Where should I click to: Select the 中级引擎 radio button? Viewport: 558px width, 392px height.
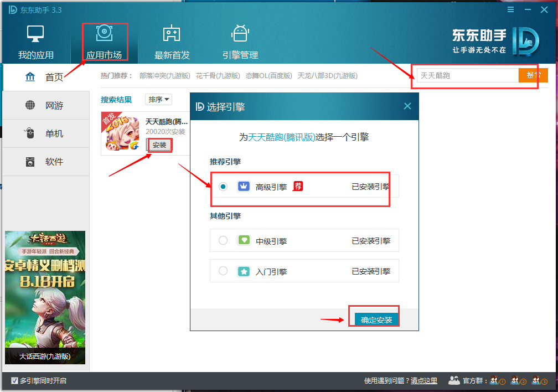223,240
